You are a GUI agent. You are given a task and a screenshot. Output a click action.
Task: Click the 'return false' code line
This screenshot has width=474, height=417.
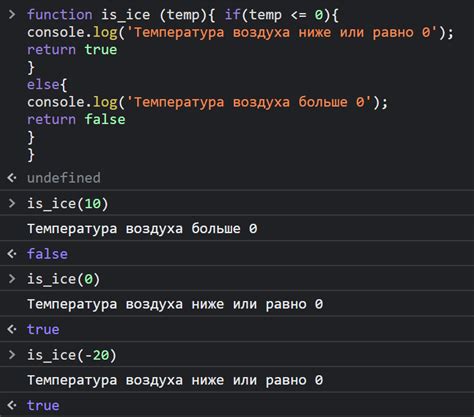(76, 119)
